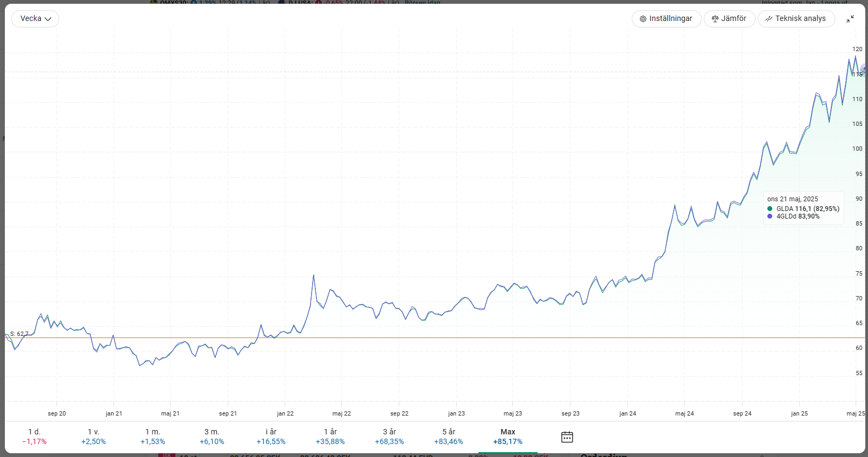Click the S: 62,7 reference line label
This screenshot has height=457, width=868.
tap(19, 334)
